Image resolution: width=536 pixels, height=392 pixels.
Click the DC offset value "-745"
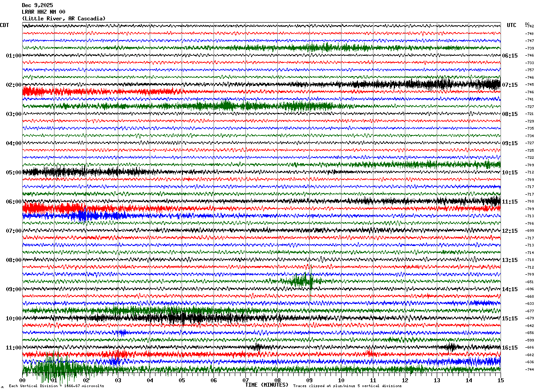tap(529, 85)
